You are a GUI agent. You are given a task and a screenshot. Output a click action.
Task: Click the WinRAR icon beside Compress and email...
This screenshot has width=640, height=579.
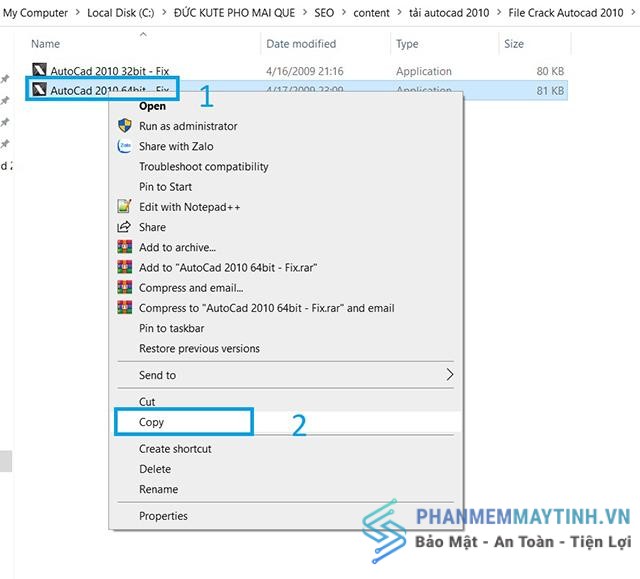(x=124, y=287)
